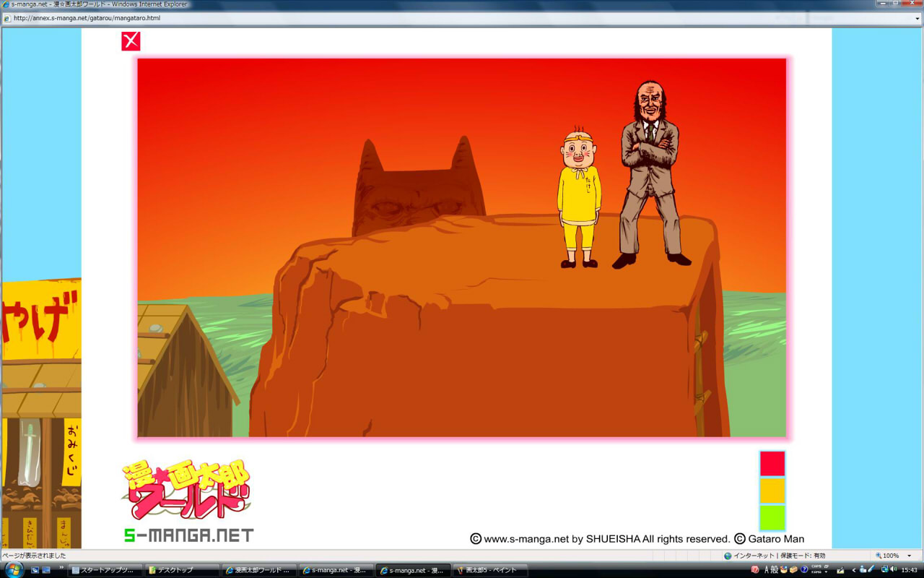924x578 pixels.
Task: Click the red round language bar icon
Action: pyautogui.click(x=755, y=569)
